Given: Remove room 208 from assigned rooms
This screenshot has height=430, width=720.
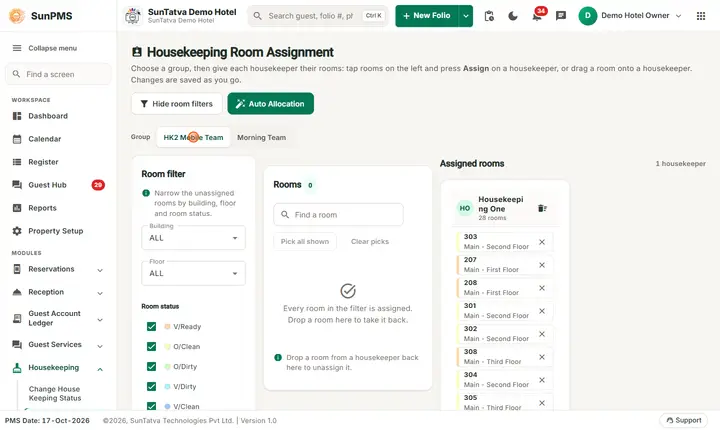Looking at the screenshot, I should pos(542,288).
